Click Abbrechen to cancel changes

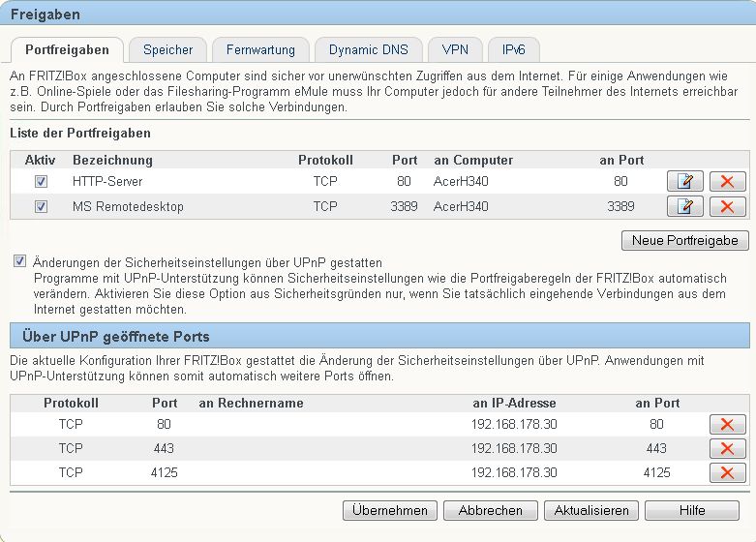490,510
